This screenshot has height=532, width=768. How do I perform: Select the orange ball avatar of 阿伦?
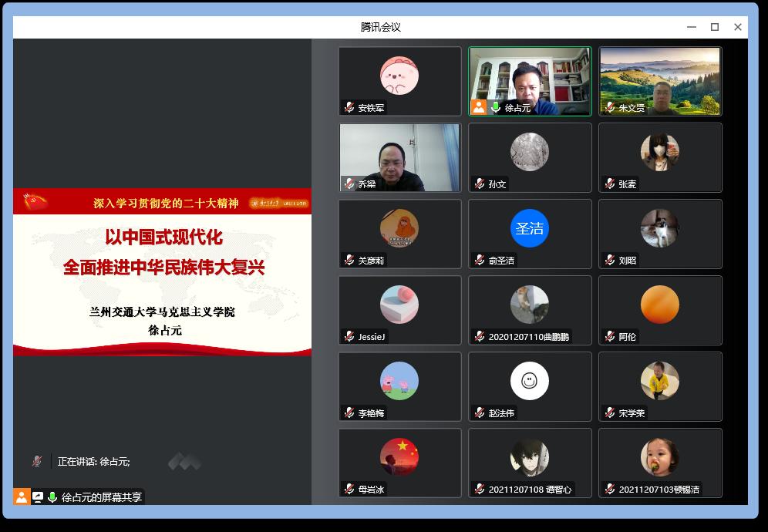(x=659, y=305)
